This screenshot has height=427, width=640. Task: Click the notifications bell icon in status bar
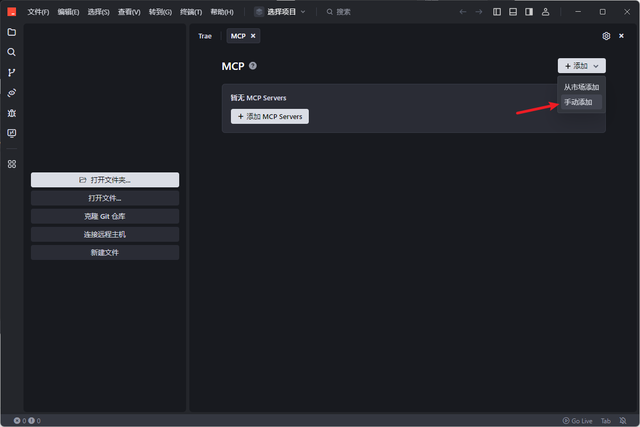tap(623, 420)
